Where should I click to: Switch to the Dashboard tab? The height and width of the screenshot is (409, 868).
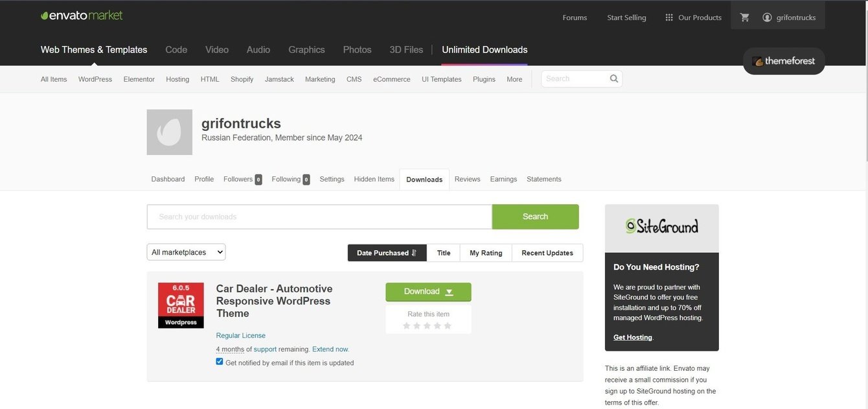168,179
